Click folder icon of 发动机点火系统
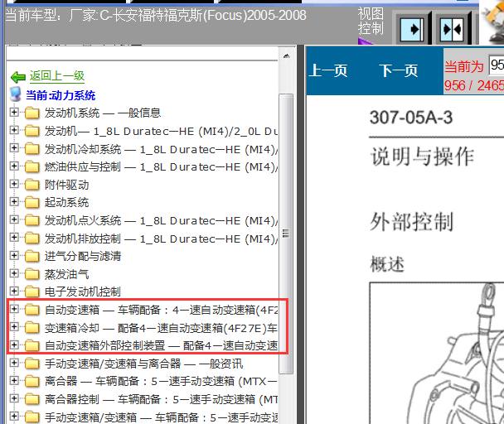This screenshot has width=504, height=424. pos(32,220)
